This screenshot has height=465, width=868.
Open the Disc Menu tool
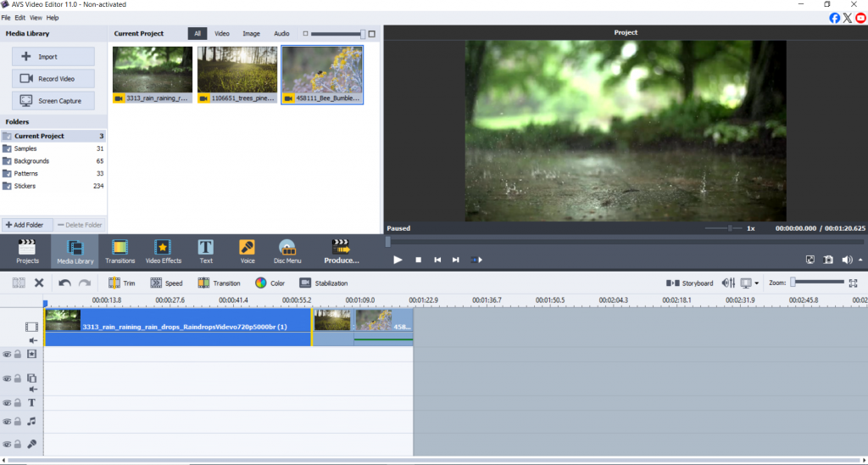287,250
